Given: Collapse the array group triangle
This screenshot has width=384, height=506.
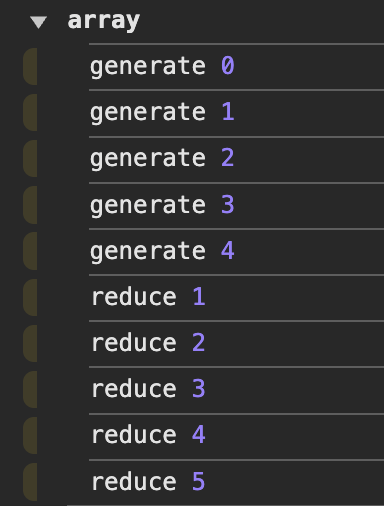Looking at the screenshot, I should [38, 22].
